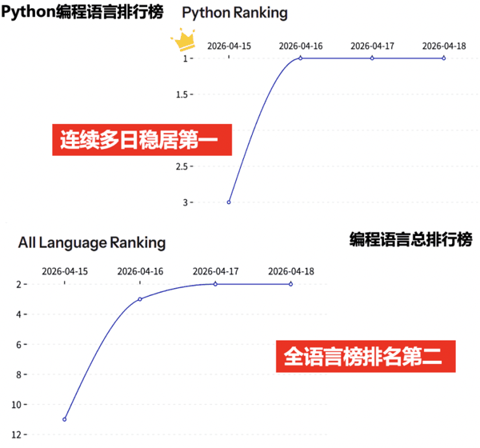Click All Language chart point for 2026-04-17
Screen dimensions: 480x448
[x=215, y=284]
